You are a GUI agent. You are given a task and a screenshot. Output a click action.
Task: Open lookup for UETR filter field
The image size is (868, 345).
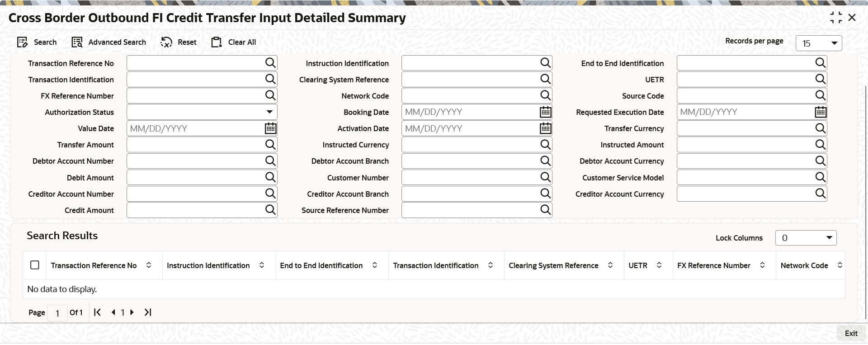click(x=821, y=79)
